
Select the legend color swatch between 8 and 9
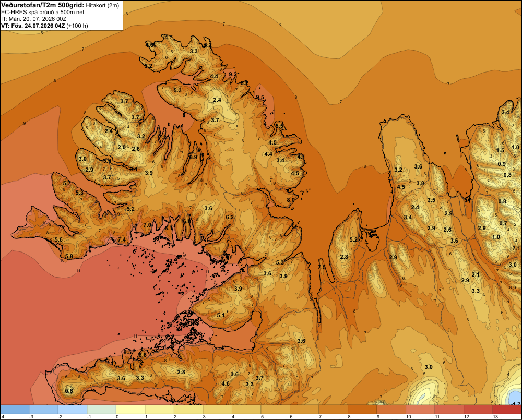click(x=362, y=410)
